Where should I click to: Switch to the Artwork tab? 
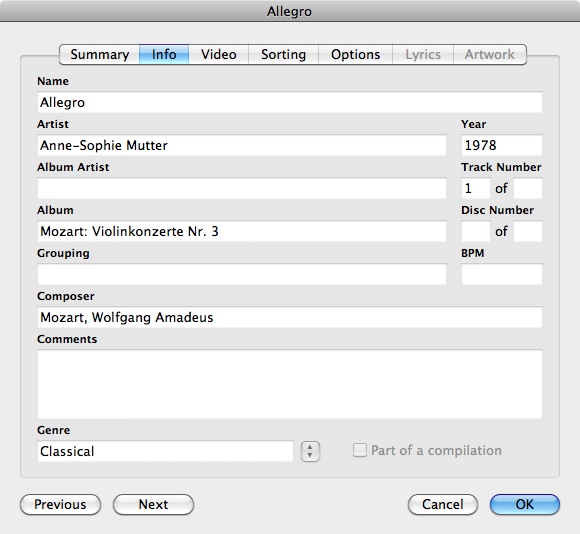490,54
